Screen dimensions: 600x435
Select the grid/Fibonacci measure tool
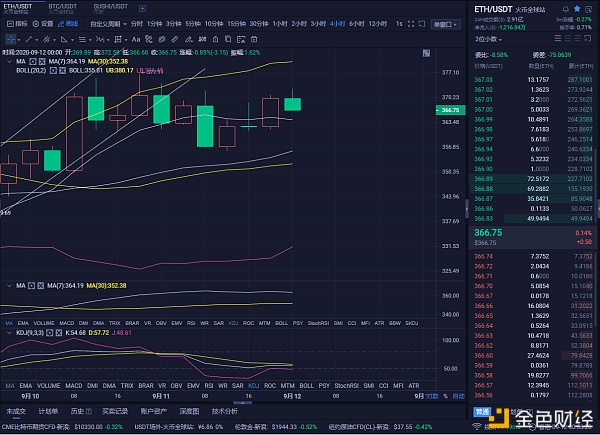click(x=118, y=39)
